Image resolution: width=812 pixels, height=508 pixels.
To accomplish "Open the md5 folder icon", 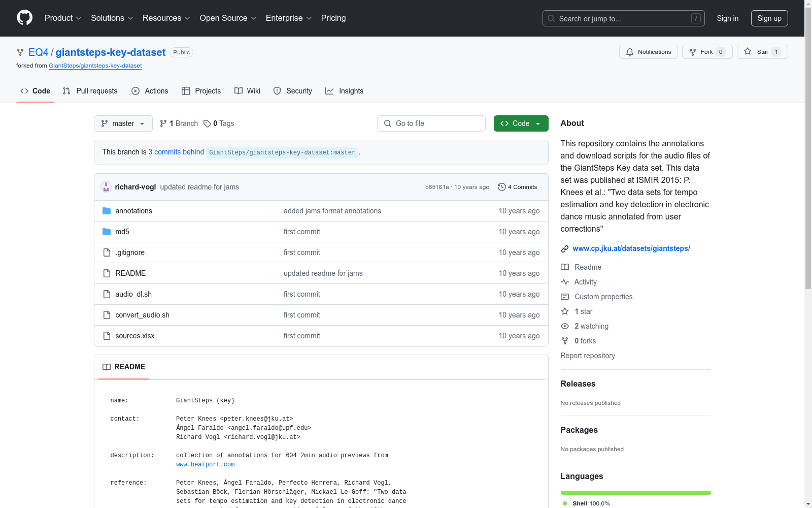I will (107, 232).
